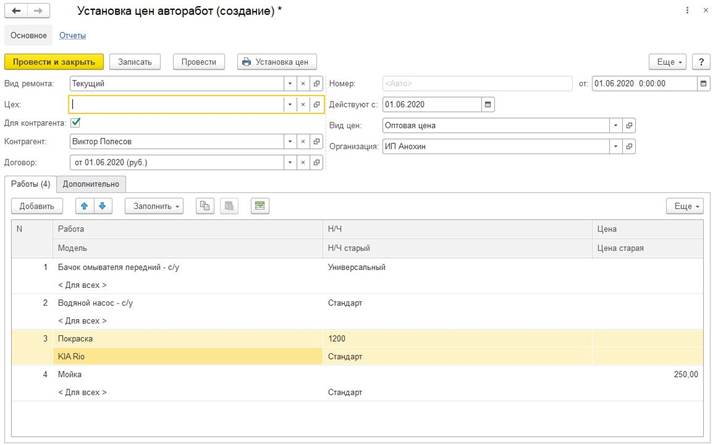Open the Отчеты section link

(x=73, y=35)
